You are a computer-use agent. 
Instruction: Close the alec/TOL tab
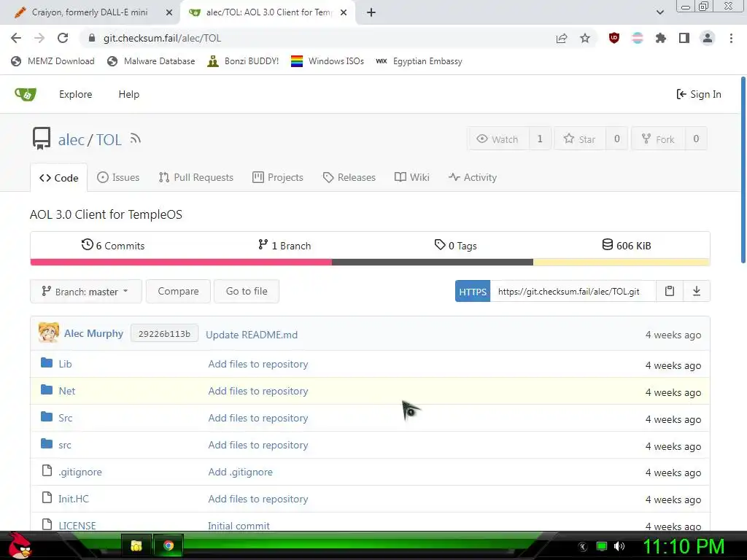tap(344, 12)
